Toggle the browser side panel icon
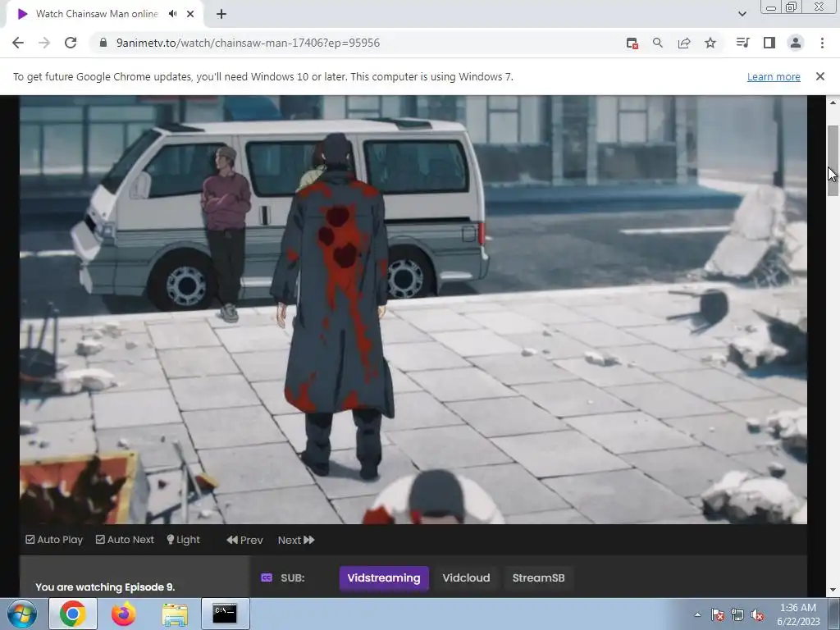 (x=769, y=43)
